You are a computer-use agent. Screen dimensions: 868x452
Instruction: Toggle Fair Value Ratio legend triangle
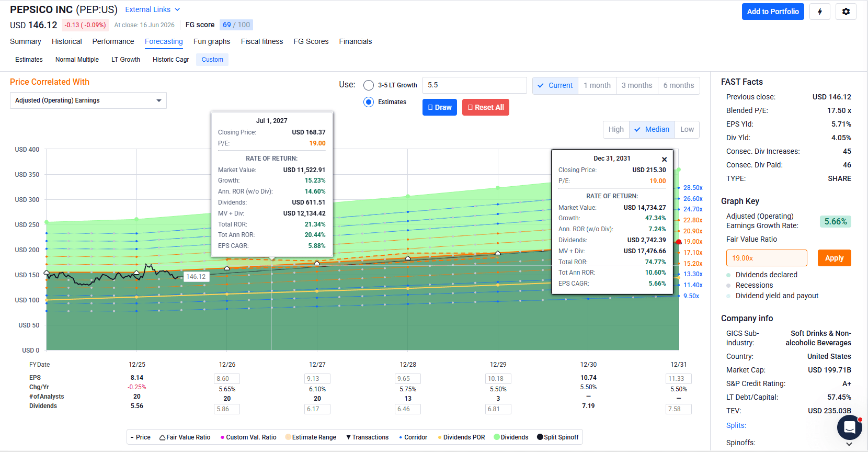(x=185, y=437)
